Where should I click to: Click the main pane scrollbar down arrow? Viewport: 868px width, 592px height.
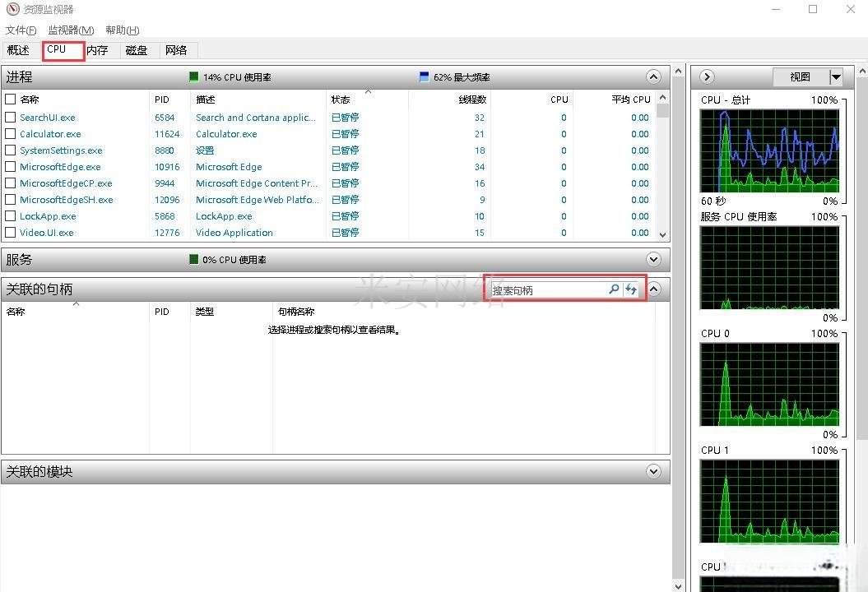[x=679, y=585]
